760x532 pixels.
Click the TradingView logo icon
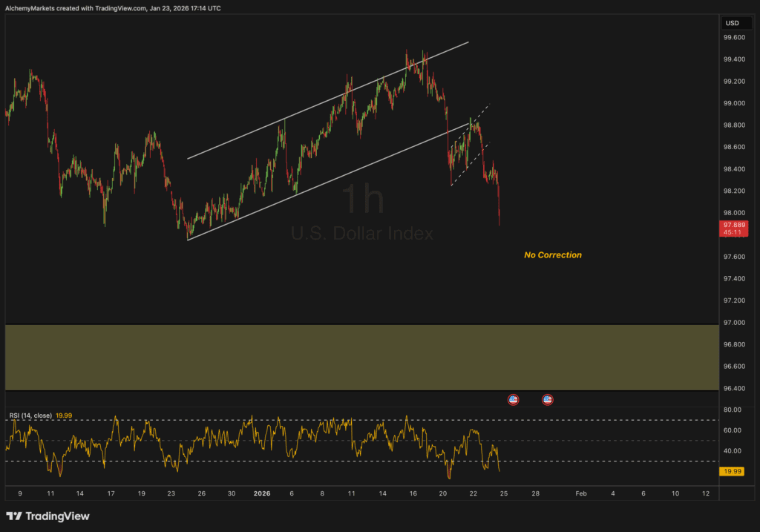(14, 516)
